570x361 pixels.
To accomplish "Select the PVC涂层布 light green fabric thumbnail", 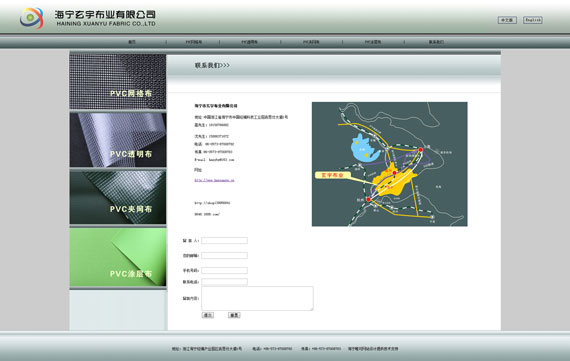I will tap(118, 257).
